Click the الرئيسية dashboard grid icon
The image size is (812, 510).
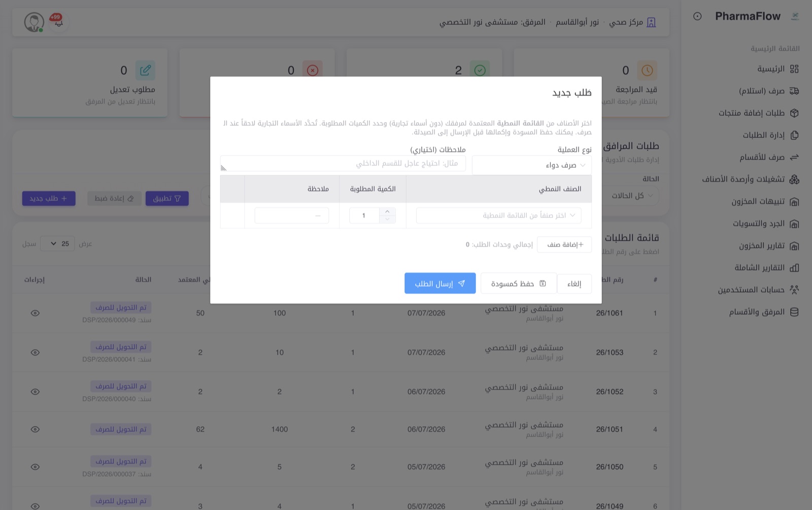pos(795,69)
